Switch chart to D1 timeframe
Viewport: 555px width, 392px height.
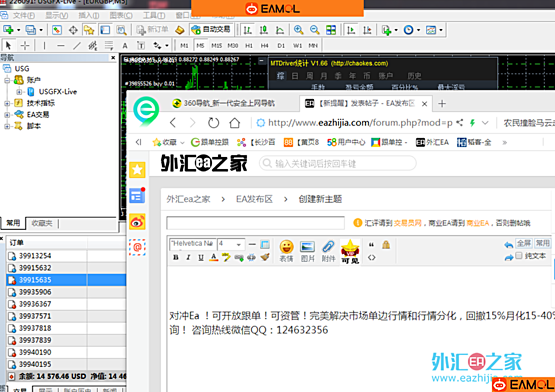pos(281,45)
